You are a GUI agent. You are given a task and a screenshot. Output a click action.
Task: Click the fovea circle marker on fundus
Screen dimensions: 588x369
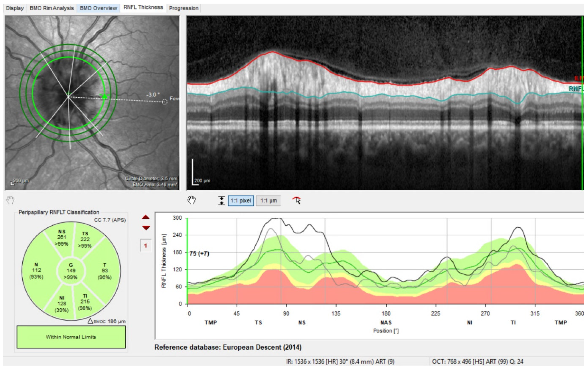[x=165, y=102]
